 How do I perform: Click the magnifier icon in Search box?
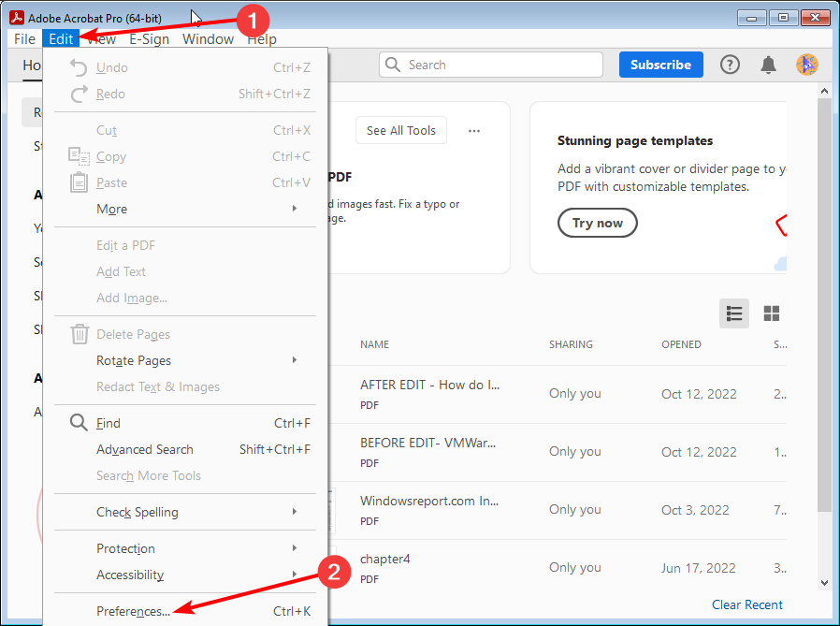pyautogui.click(x=393, y=65)
